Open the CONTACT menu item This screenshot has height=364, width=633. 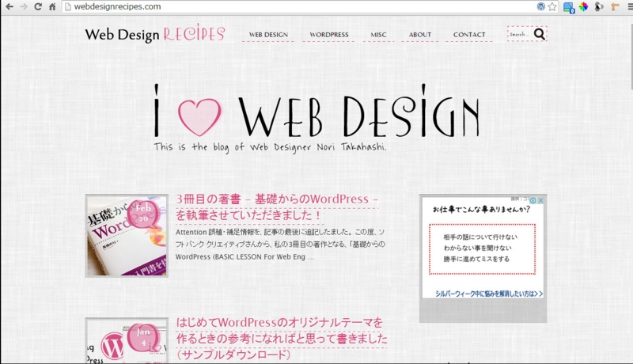pyautogui.click(x=469, y=35)
